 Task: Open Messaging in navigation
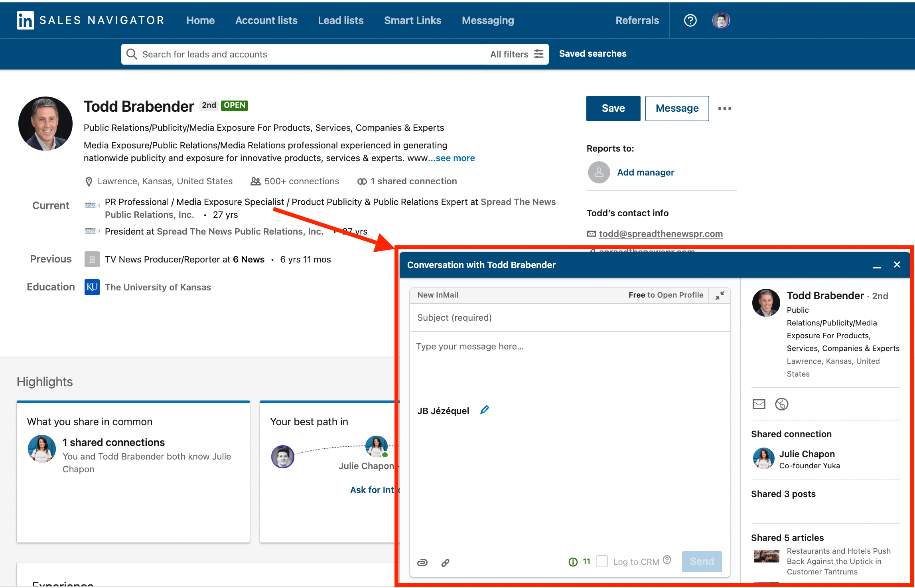[x=487, y=20]
